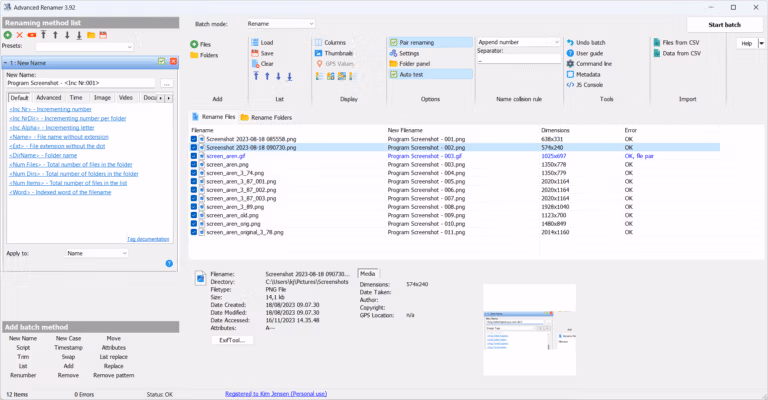Screen dimensions: 768x400
Task: Close the New Name method with red X
Action: [173, 62]
